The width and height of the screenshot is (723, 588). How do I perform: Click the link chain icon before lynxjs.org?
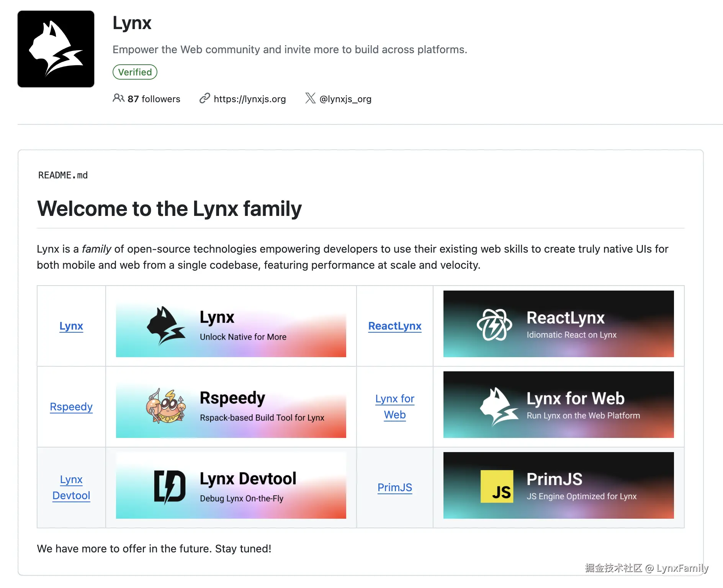coord(204,99)
